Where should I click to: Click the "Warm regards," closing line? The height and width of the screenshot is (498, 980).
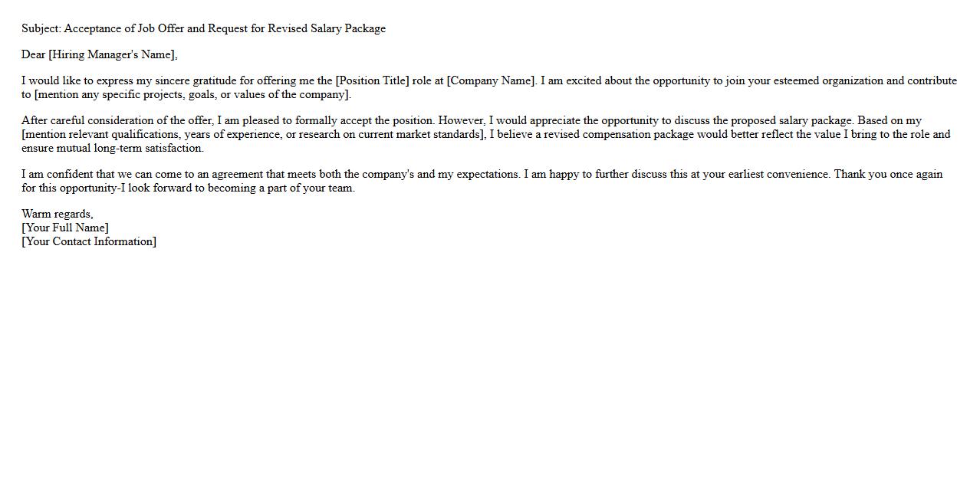point(58,214)
